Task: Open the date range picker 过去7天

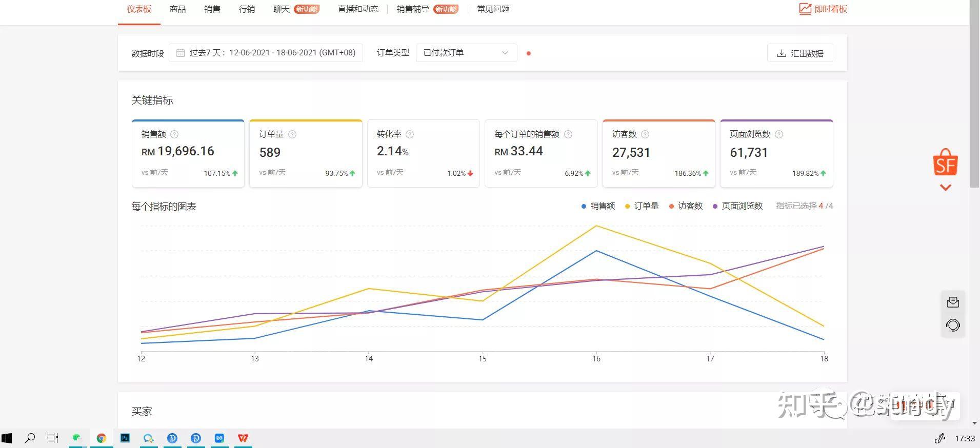Action: 266,53
